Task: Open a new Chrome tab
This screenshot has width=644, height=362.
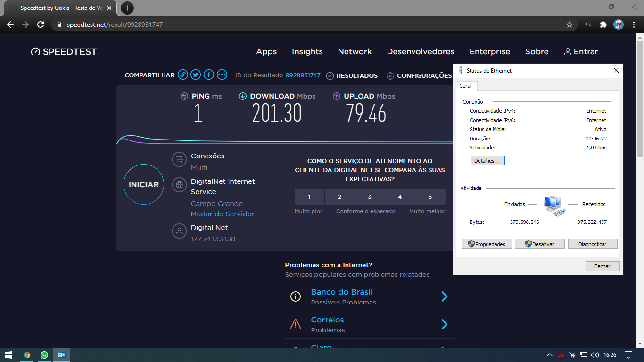Action: click(x=127, y=8)
